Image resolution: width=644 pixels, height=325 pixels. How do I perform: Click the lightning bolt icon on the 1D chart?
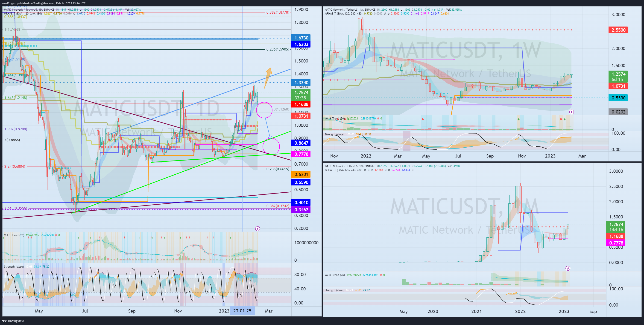[258, 229]
